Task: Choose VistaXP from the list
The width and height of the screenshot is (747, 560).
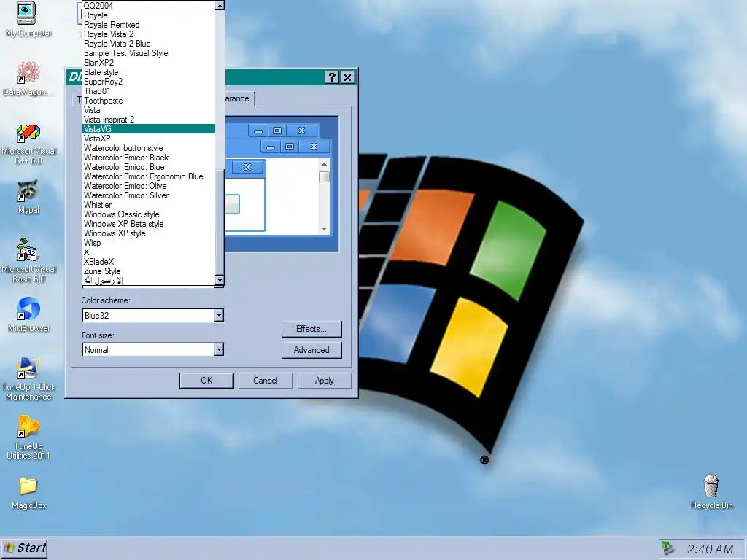Action: (149, 139)
